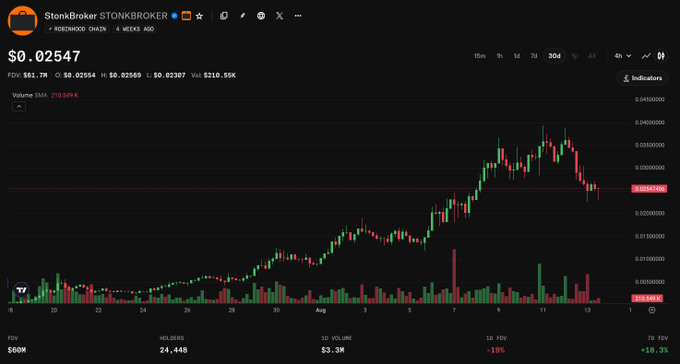The width and height of the screenshot is (680, 364).
Task: Select the 1y time range
Action: [574, 56]
